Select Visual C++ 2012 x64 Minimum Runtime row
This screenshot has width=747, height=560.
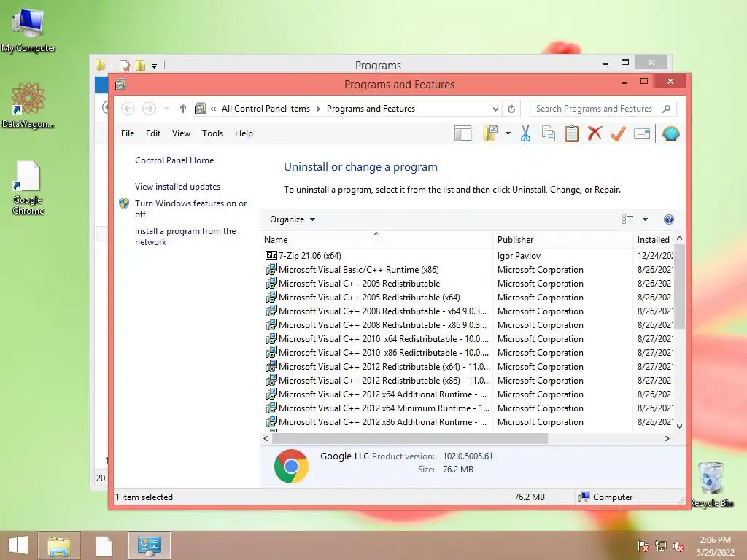pos(384,408)
